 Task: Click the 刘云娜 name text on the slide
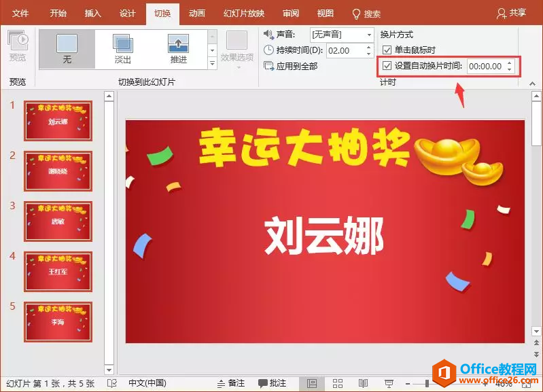[324, 236]
